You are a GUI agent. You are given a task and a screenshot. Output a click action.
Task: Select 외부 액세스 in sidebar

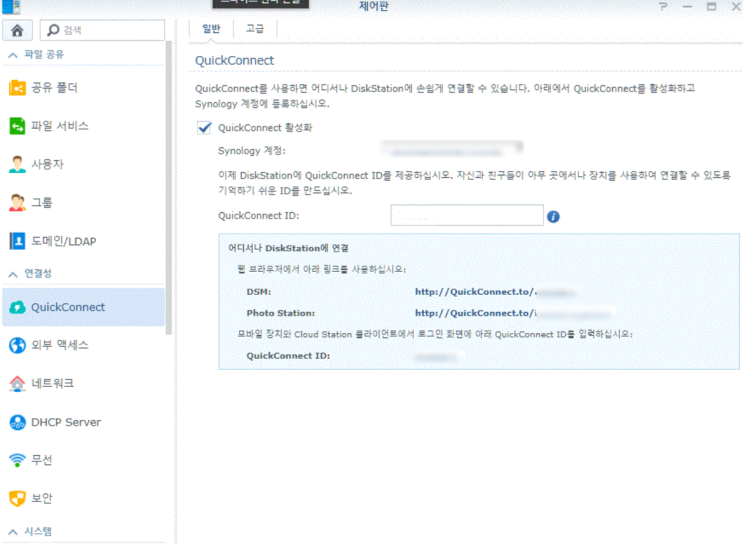(83, 345)
